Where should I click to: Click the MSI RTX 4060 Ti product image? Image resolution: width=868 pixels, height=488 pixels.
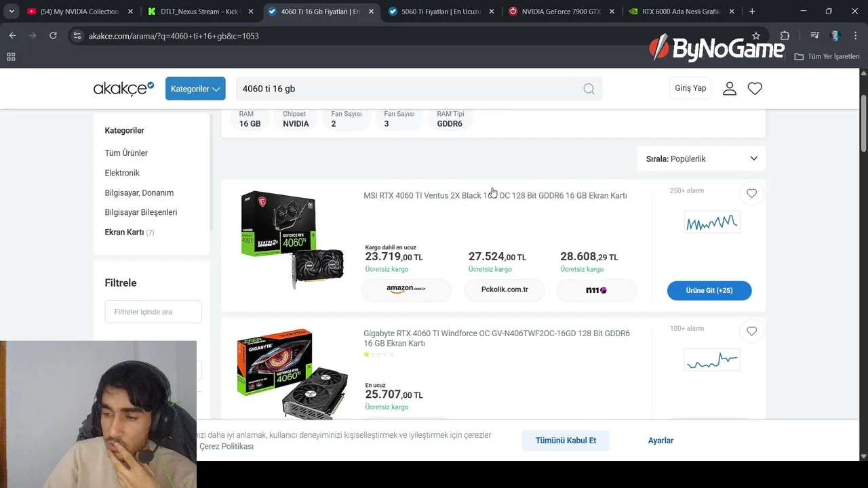tap(292, 239)
